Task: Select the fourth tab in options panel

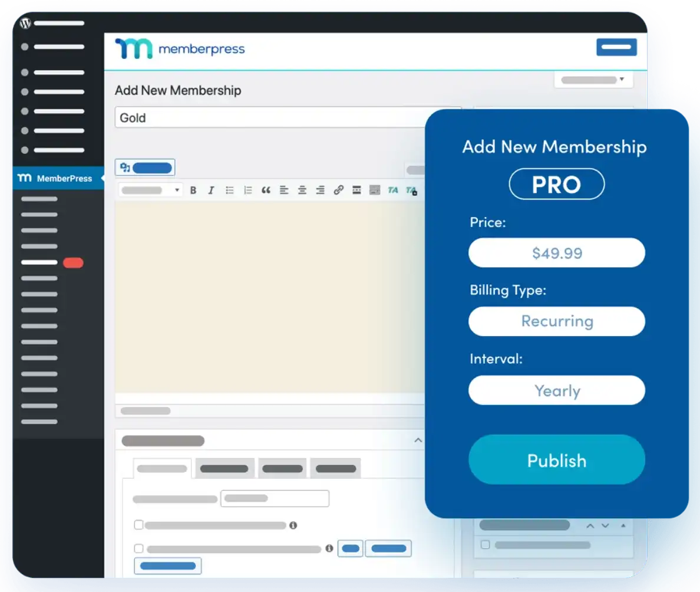Action: [x=336, y=469]
